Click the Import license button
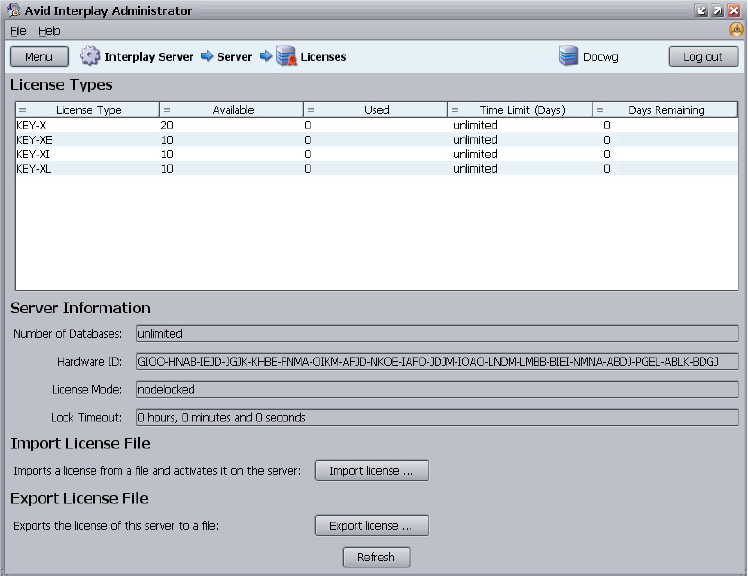Screen dimensions: 748x576 point(372,471)
